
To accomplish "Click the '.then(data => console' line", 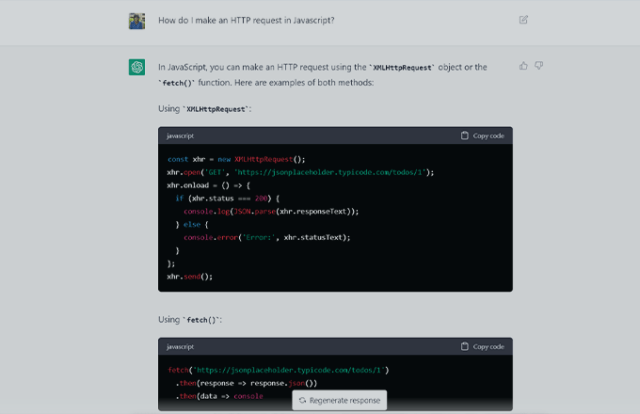I will [220, 396].
